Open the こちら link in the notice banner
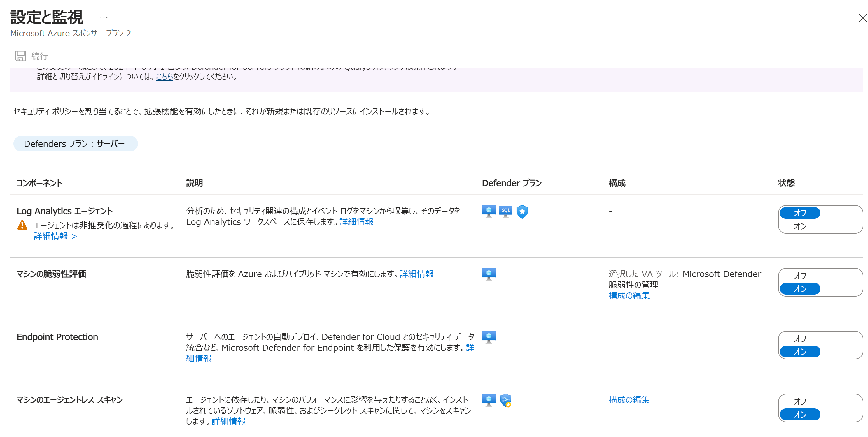This screenshot has height=437, width=868. click(x=164, y=76)
